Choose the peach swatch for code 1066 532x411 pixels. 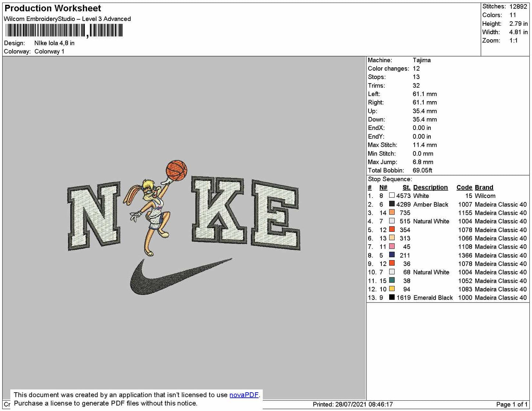coord(392,238)
